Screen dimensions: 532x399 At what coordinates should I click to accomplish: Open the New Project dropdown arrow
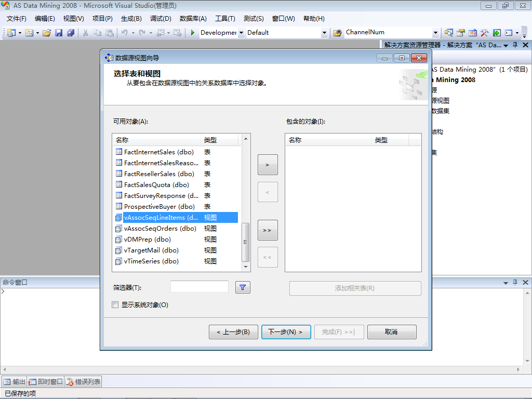click(x=20, y=33)
